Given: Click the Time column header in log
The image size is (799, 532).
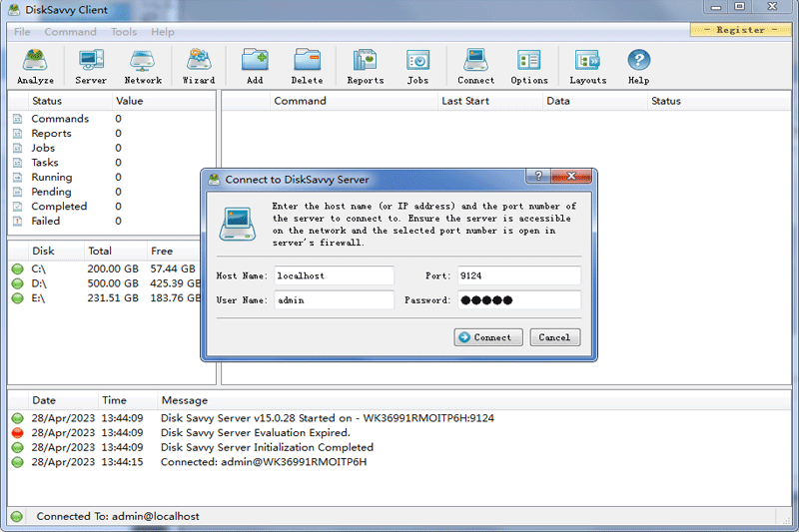Looking at the screenshot, I should 128,400.
